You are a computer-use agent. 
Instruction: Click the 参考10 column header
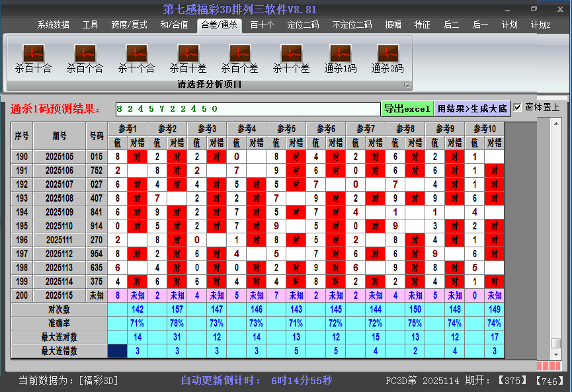(485, 129)
